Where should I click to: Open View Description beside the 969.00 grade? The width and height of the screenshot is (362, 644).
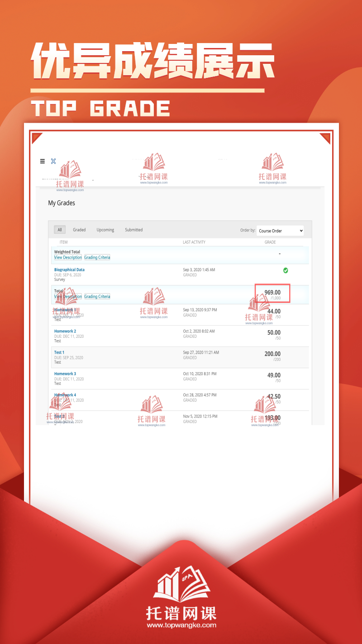68,297
